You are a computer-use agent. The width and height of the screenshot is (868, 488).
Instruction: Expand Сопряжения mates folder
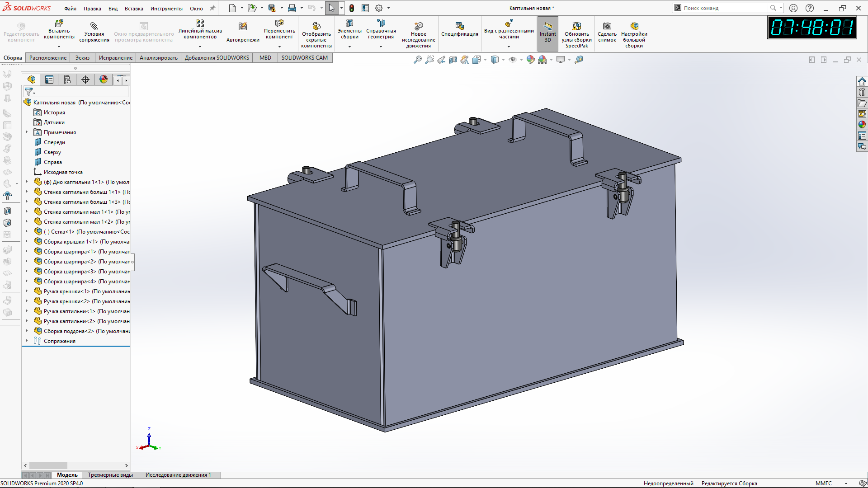click(x=27, y=341)
